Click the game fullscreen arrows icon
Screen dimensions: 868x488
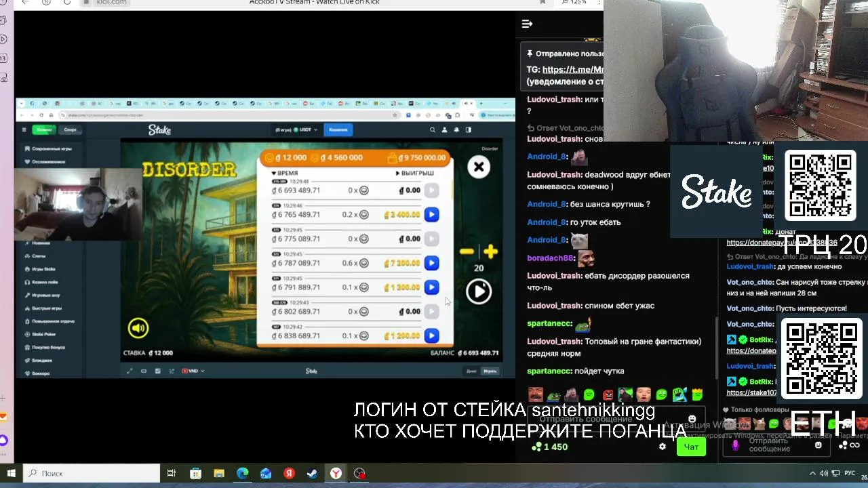coord(130,371)
